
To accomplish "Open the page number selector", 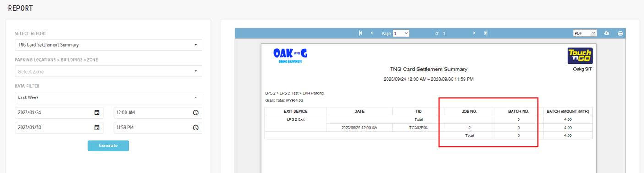I will point(401,33).
